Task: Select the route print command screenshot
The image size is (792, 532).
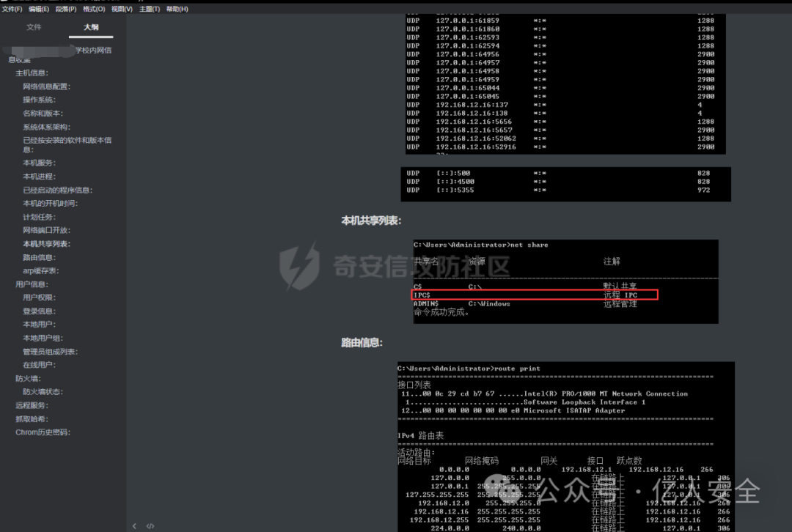Action: click(565, 447)
